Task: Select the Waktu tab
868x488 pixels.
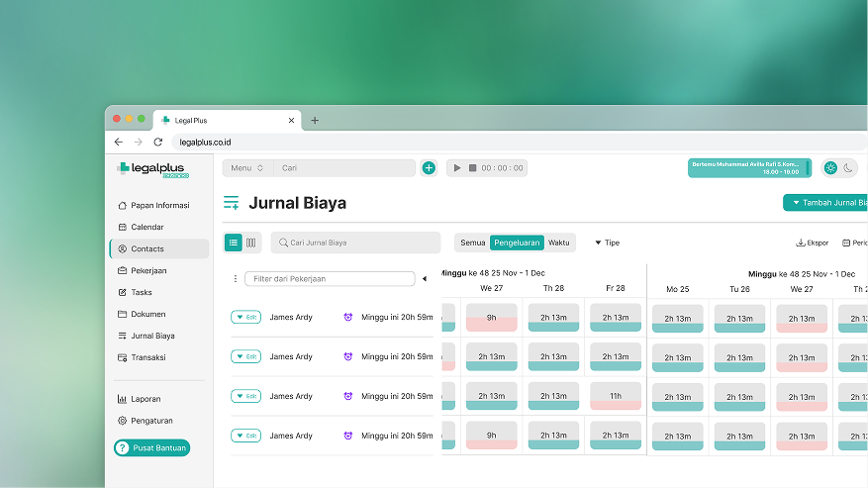Action: point(559,243)
